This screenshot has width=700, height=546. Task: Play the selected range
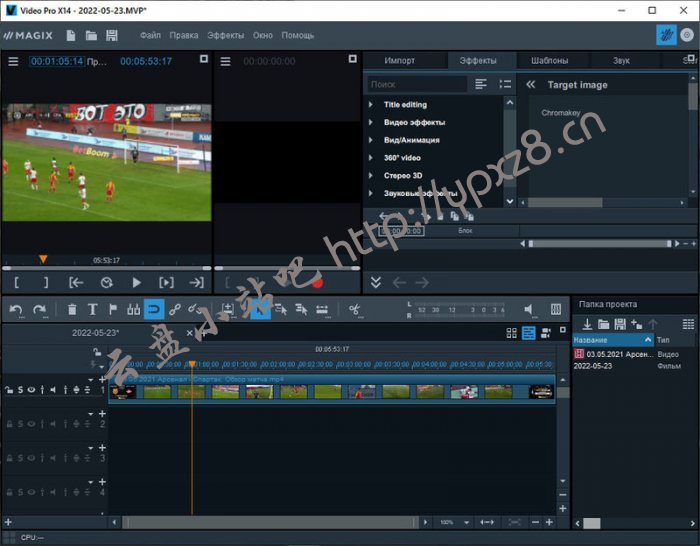[167, 283]
